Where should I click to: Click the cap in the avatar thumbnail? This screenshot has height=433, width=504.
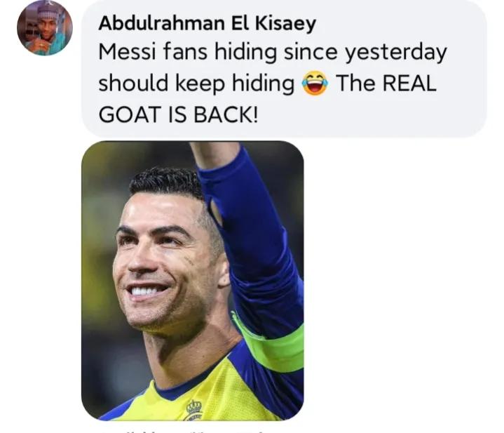pyautogui.click(x=47, y=12)
